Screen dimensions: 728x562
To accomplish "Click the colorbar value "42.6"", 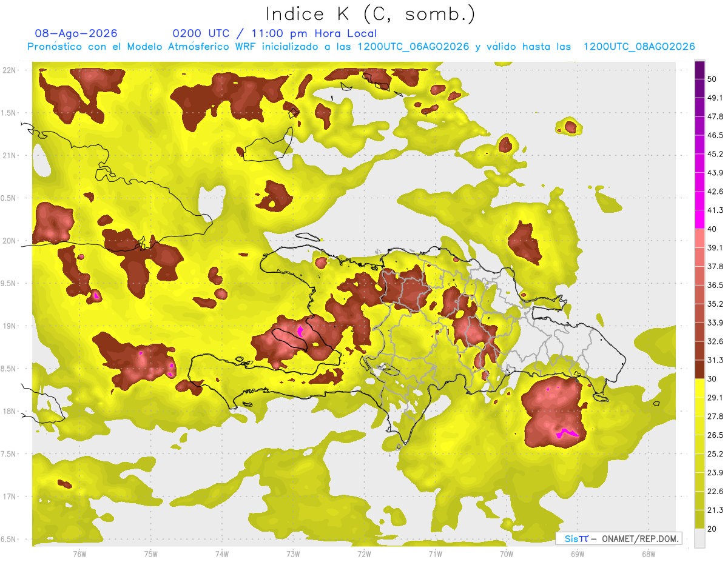I will click(715, 192).
